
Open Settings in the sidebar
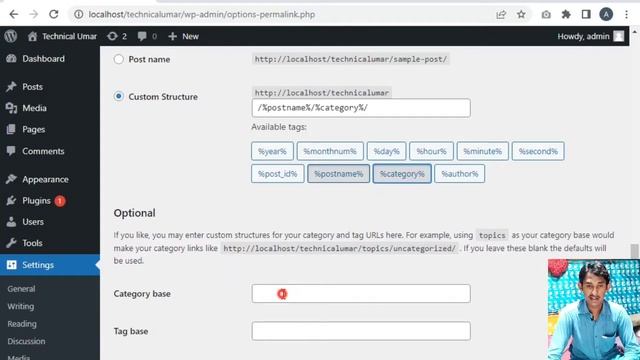50,265
